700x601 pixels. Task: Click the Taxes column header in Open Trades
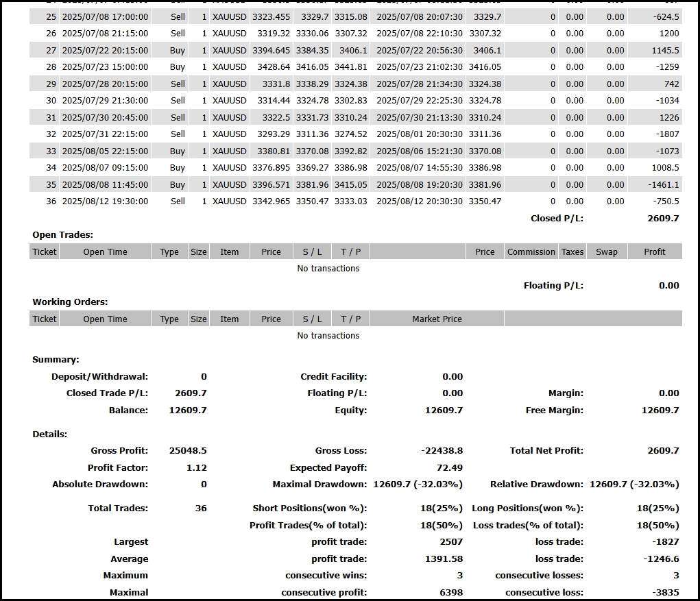tap(572, 252)
